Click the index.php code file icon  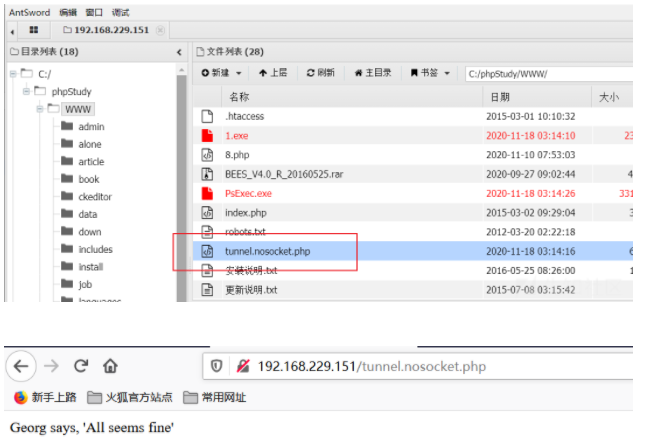coord(207,213)
